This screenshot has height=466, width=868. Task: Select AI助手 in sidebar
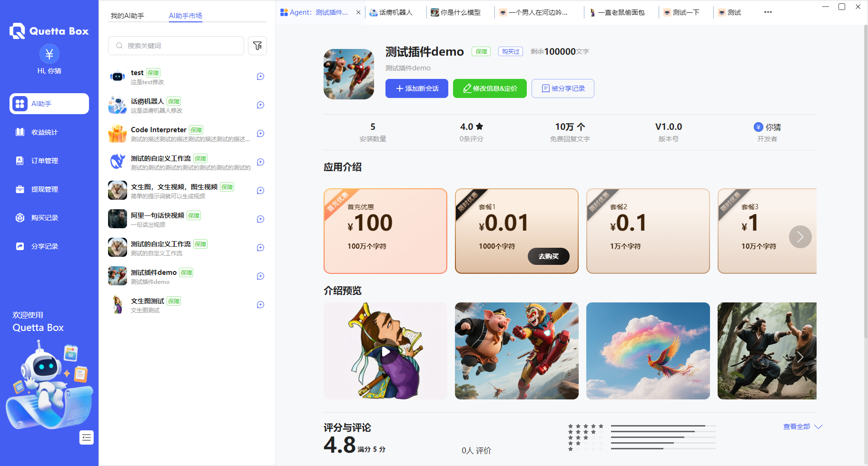pyautogui.click(x=49, y=104)
